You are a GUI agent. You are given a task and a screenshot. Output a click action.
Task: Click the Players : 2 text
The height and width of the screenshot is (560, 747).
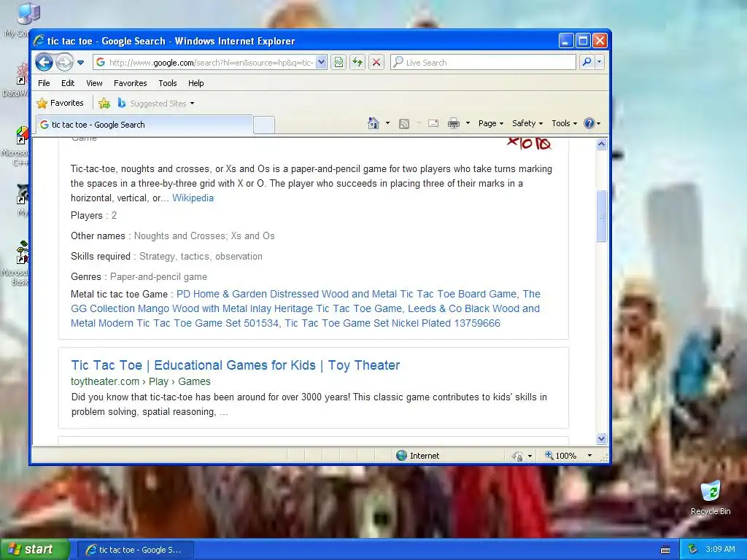pyautogui.click(x=93, y=215)
